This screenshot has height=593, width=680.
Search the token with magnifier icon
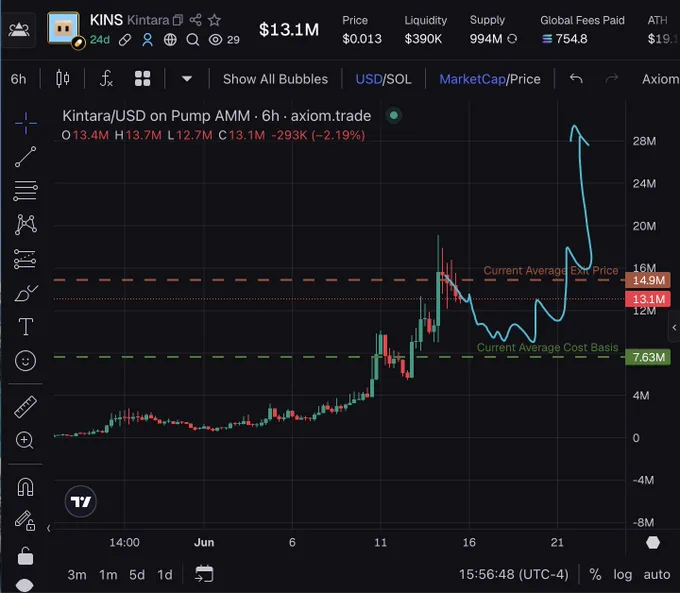[x=193, y=40]
